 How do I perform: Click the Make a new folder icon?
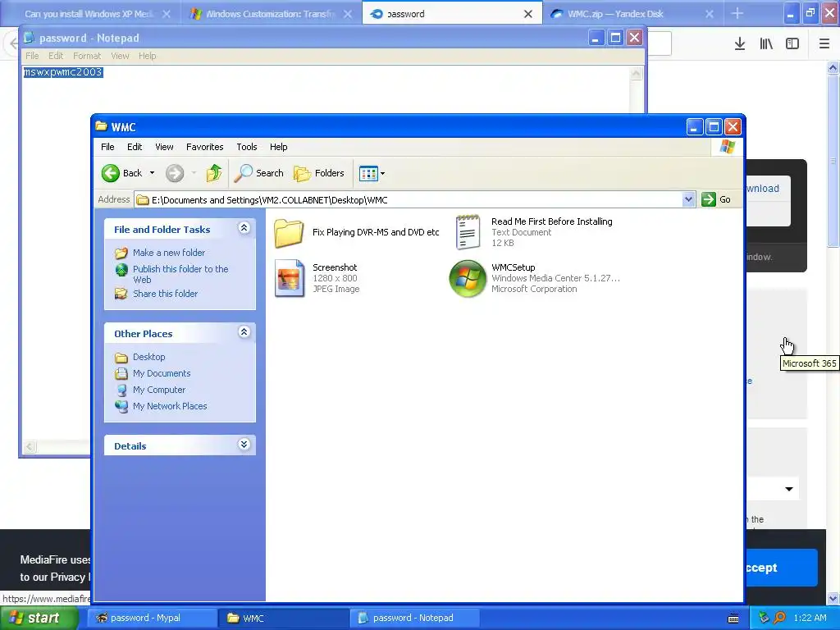pos(121,253)
